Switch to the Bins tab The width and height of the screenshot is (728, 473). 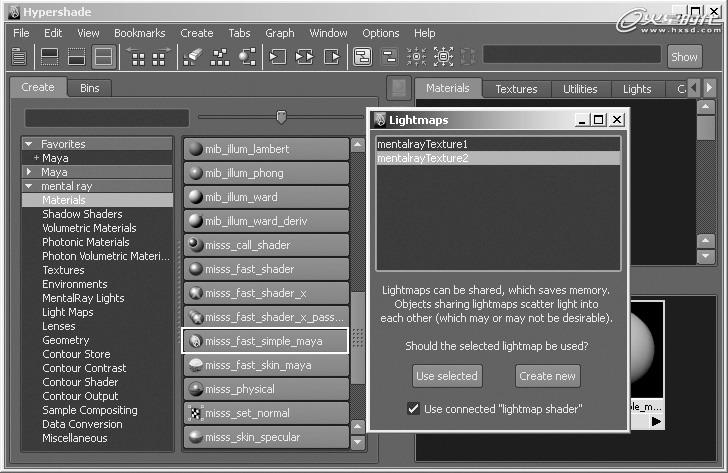[90, 88]
